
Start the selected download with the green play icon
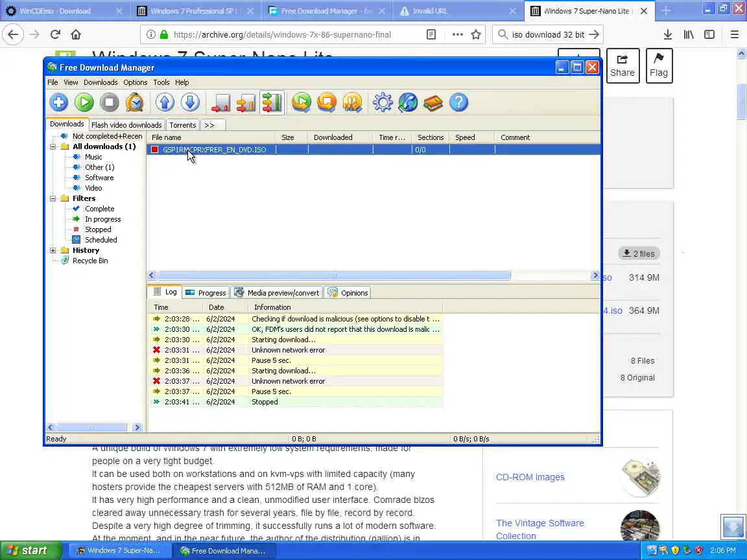click(x=84, y=102)
